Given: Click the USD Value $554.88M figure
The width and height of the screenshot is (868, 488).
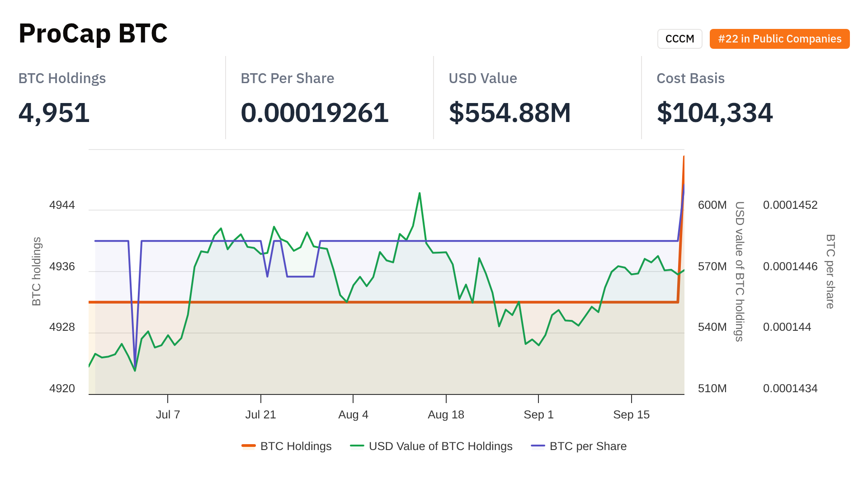Looking at the screenshot, I should (x=510, y=113).
